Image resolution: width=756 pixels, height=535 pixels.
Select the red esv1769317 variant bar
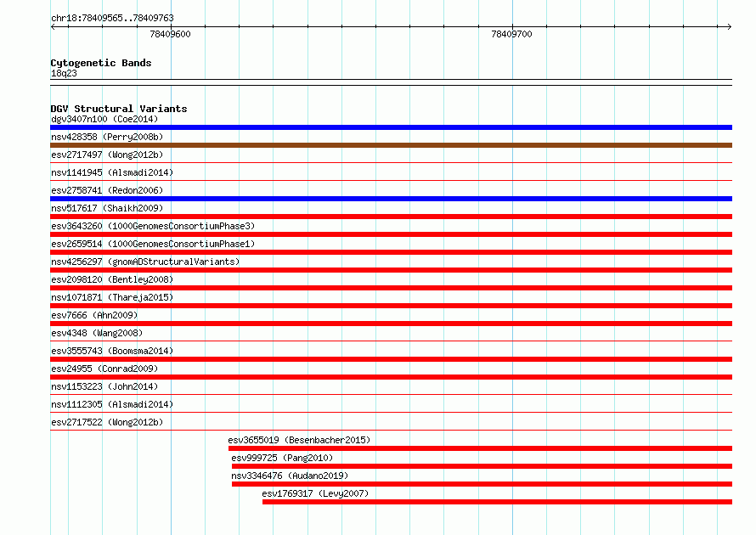click(498, 502)
